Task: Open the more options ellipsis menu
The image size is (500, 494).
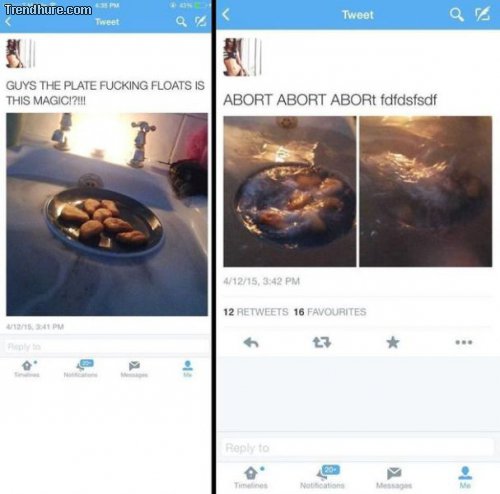Action: point(464,342)
